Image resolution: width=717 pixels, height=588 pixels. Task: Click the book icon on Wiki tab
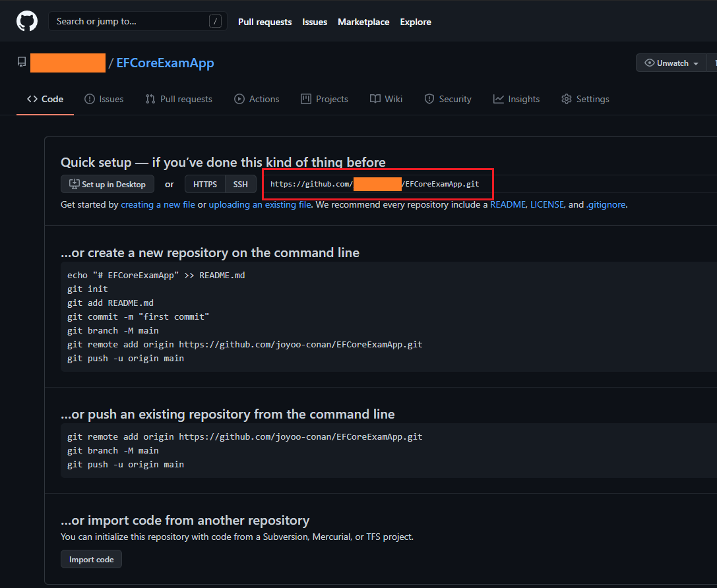[375, 99]
